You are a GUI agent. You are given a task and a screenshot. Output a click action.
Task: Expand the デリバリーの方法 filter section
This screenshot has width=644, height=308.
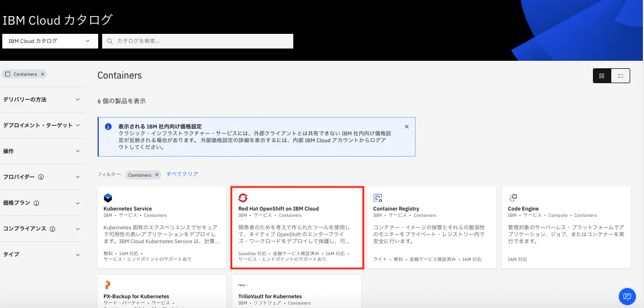coord(42,99)
